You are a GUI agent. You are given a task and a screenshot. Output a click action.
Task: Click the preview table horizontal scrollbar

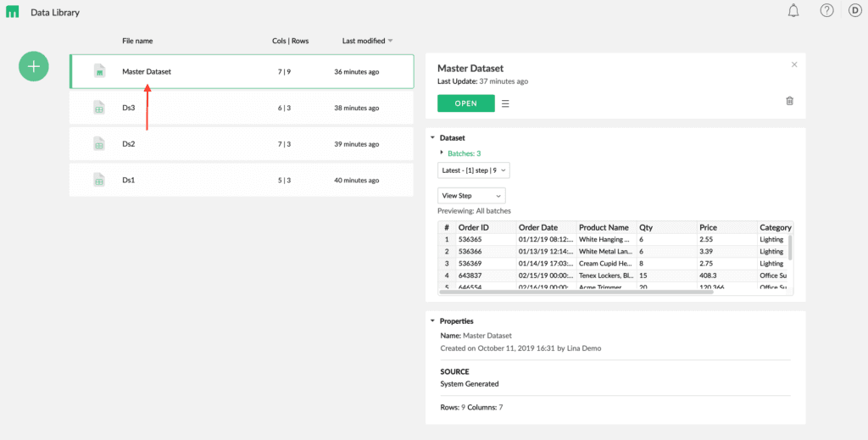tap(576, 291)
